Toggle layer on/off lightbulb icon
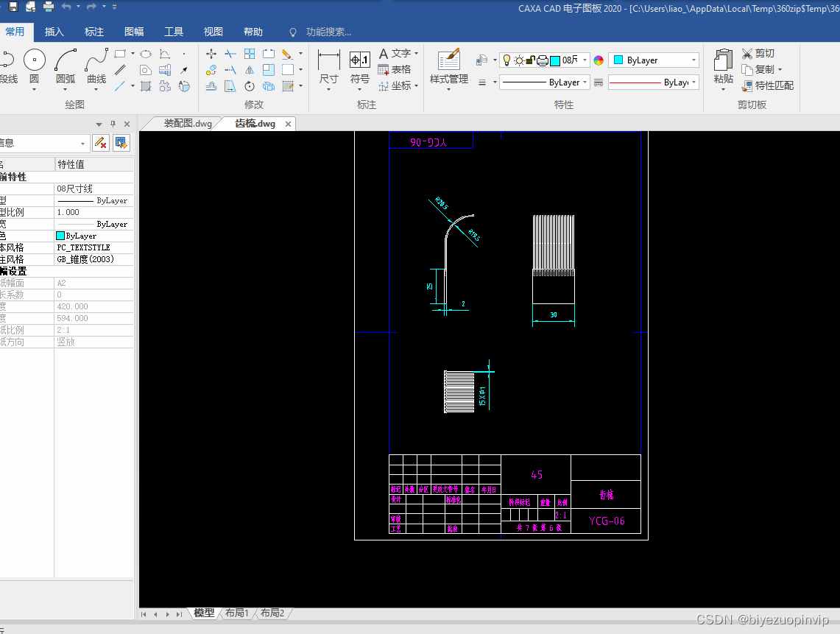The width and height of the screenshot is (840, 634). (507, 60)
